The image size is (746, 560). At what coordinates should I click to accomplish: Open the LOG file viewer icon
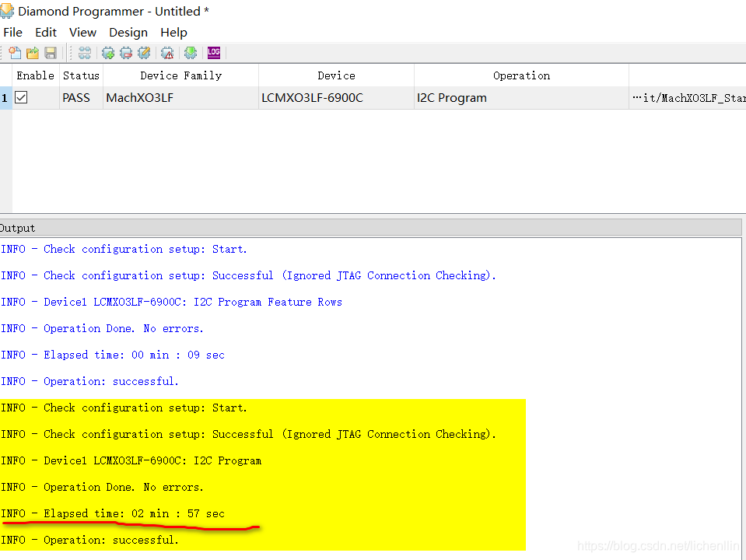tap(214, 53)
